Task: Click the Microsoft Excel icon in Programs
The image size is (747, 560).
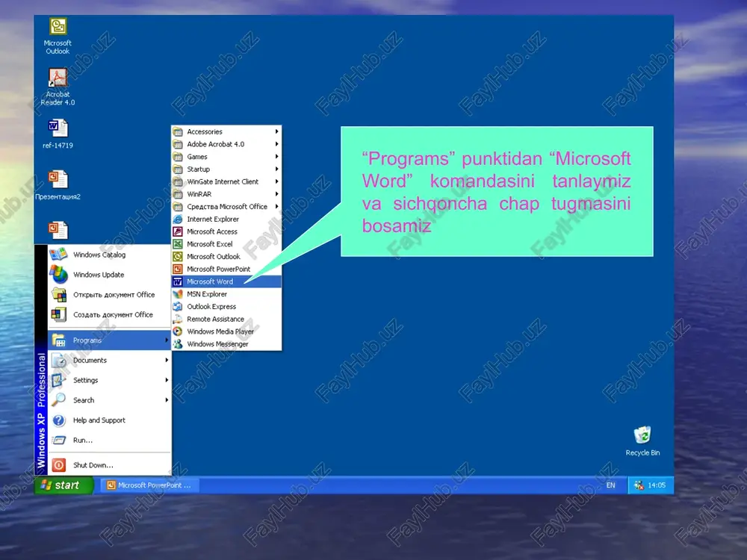Action: [x=178, y=244]
